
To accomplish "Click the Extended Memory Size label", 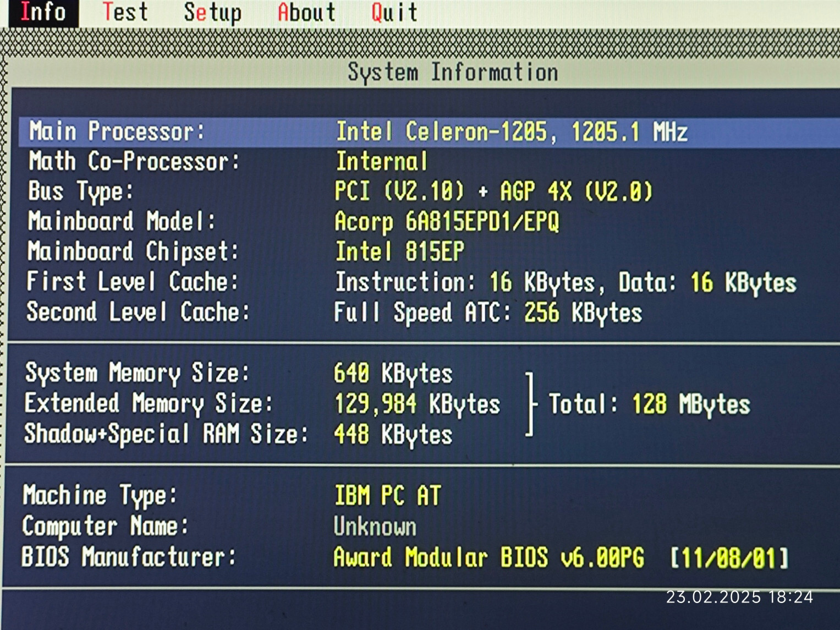I will coord(149,403).
